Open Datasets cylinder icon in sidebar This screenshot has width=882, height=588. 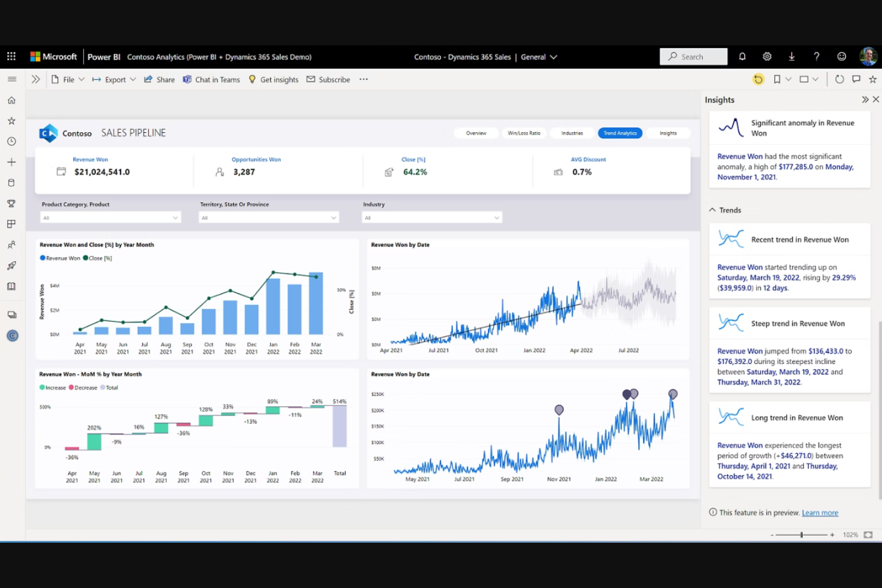11,183
